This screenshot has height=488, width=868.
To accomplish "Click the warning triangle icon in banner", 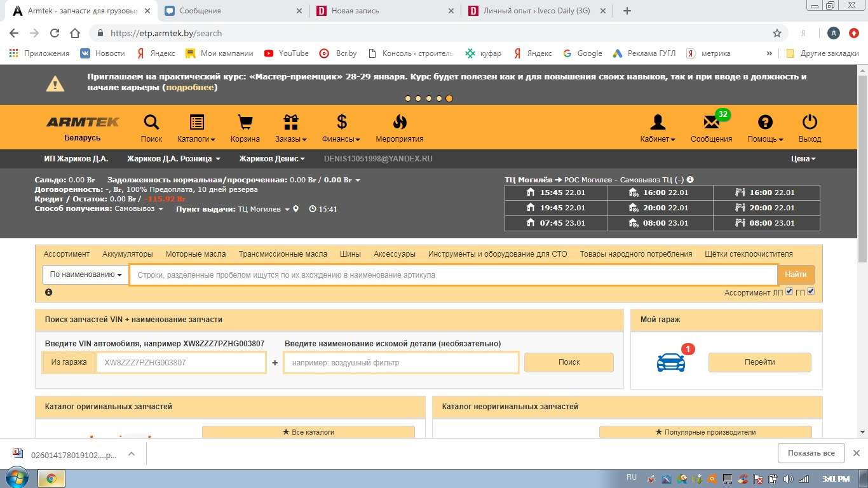I will pyautogui.click(x=55, y=83).
